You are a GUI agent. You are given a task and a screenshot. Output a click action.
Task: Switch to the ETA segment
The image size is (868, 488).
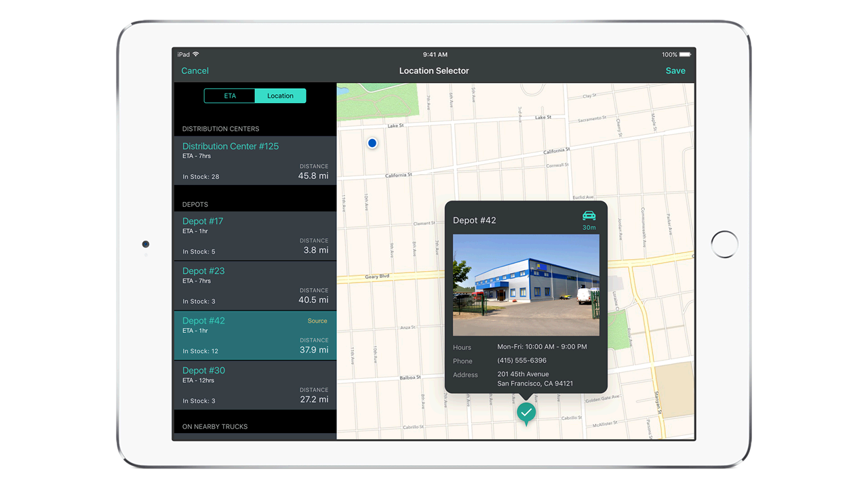click(x=230, y=96)
